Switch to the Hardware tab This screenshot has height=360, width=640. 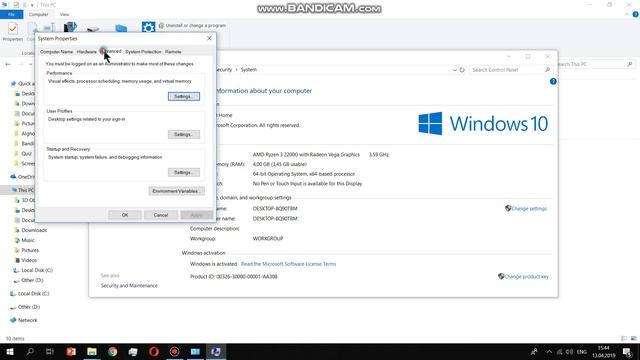coord(87,52)
